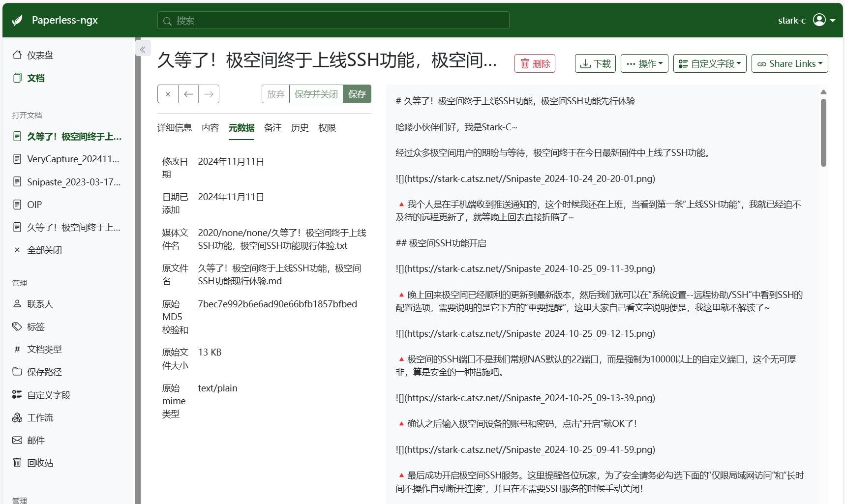Switch to the 权限 permissions tab

tap(327, 128)
